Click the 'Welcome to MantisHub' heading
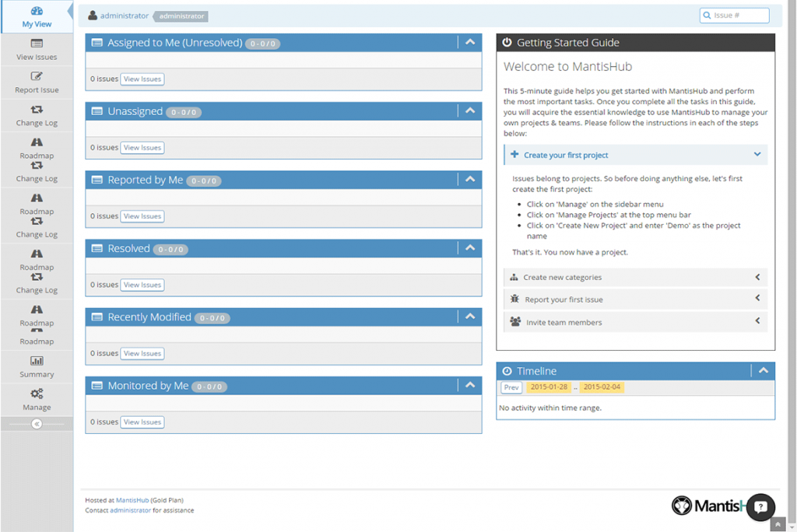The width and height of the screenshot is (797, 532). pyautogui.click(x=567, y=67)
